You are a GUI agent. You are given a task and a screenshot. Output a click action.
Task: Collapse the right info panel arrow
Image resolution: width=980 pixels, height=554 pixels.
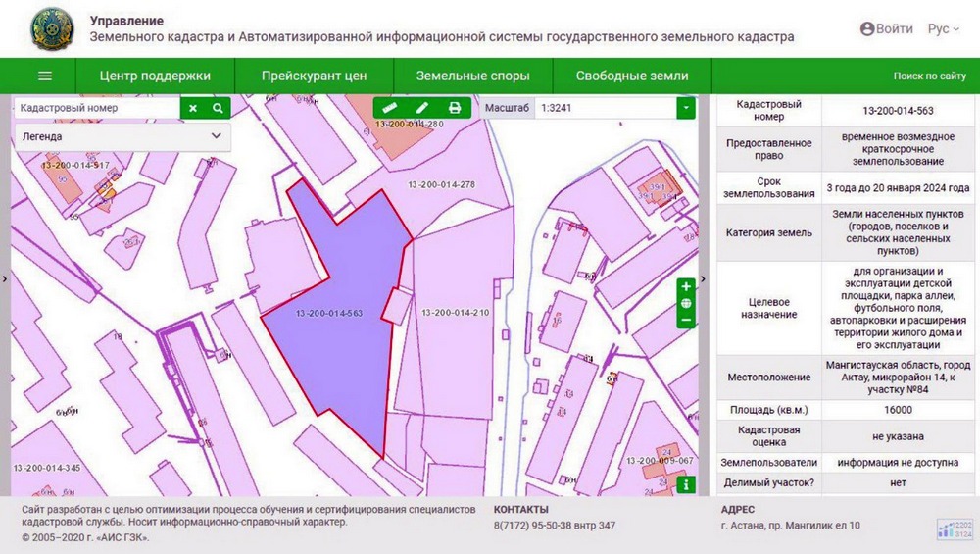pos(704,279)
